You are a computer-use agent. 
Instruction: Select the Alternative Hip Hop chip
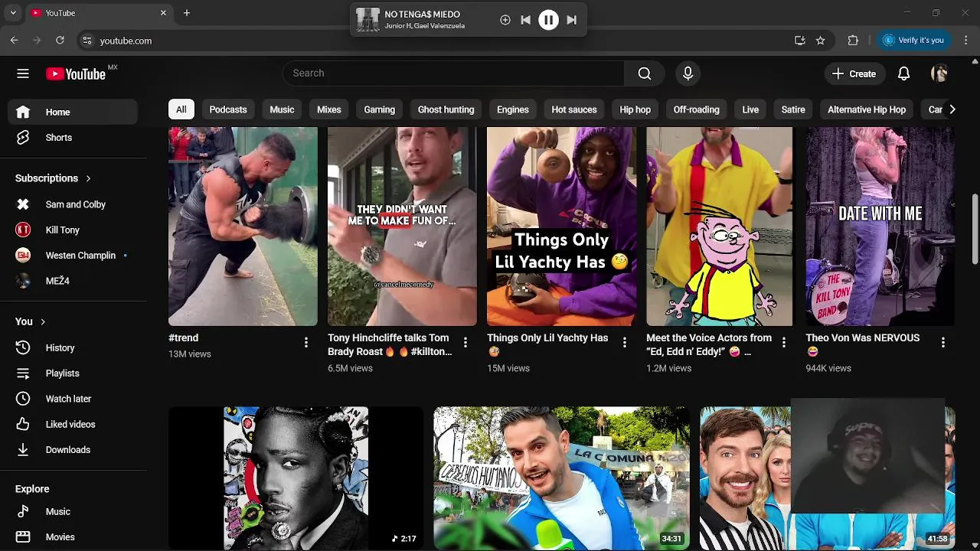[867, 109]
